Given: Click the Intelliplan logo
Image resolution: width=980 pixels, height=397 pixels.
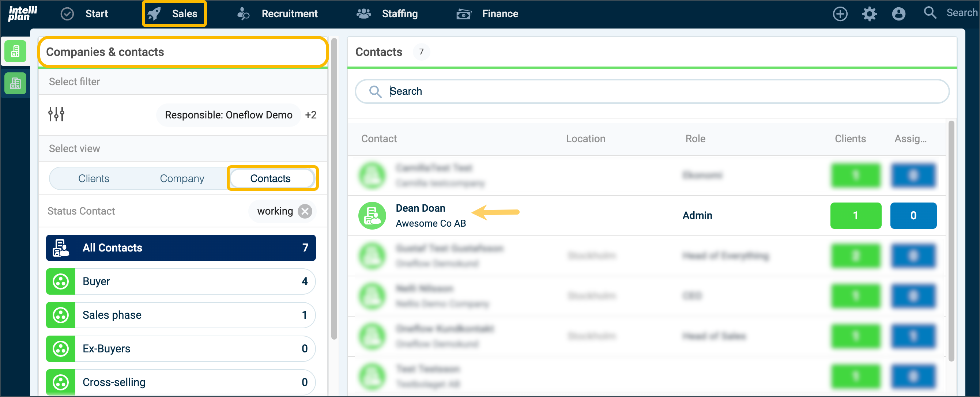Looking at the screenshot, I should click(23, 13).
